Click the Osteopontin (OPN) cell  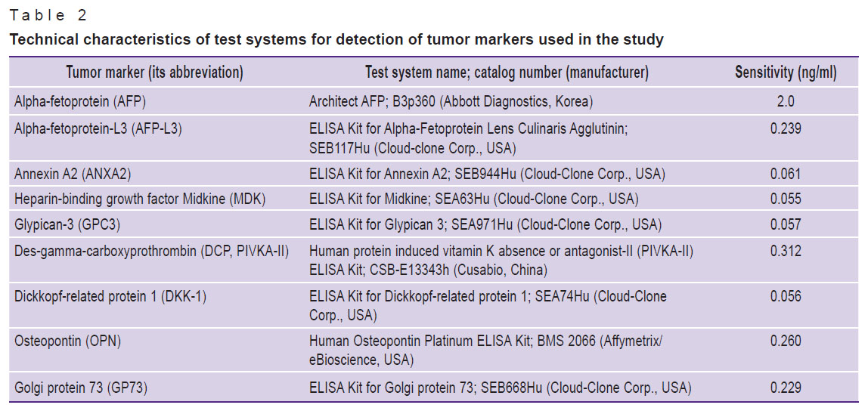[67, 341]
